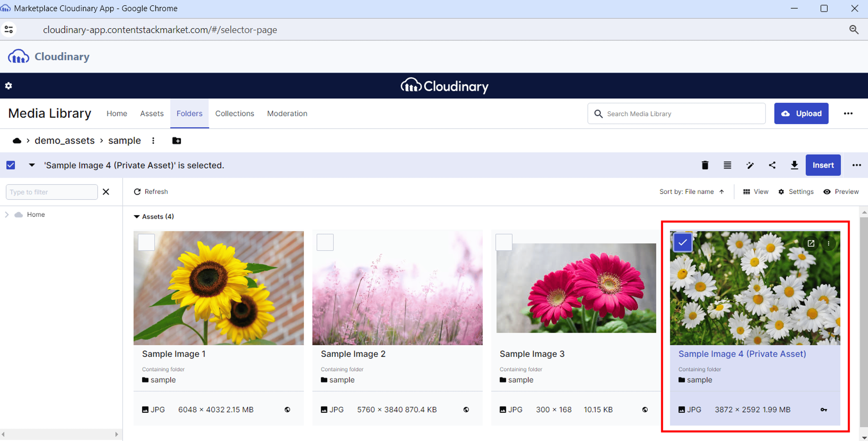Switch to the Home tab
Screen dimensions: 868x441
pyautogui.click(x=117, y=113)
